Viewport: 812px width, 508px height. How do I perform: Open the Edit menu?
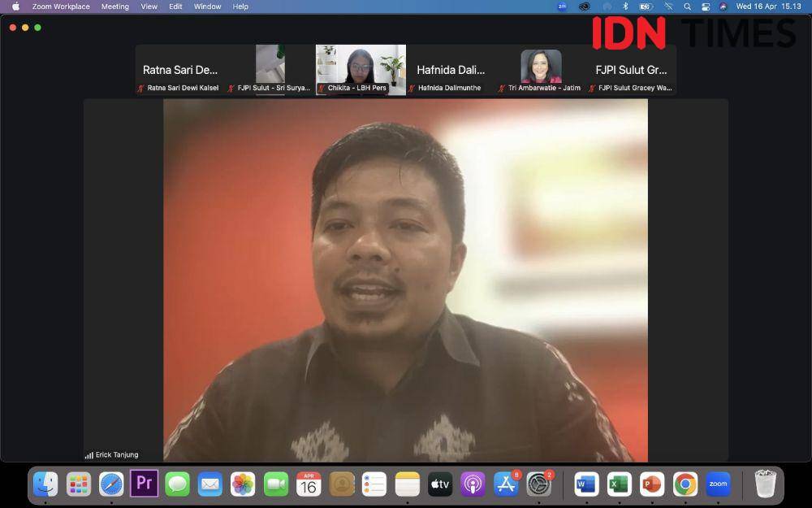click(x=175, y=7)
